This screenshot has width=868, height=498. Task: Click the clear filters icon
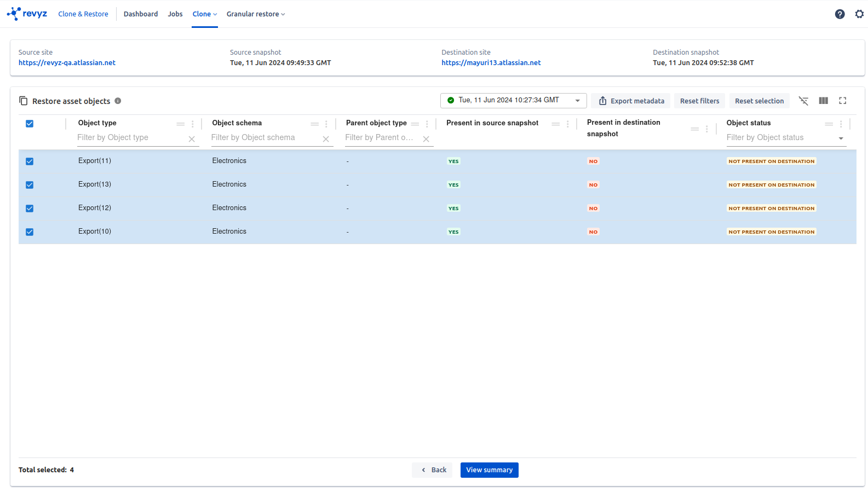click(803, 101)
